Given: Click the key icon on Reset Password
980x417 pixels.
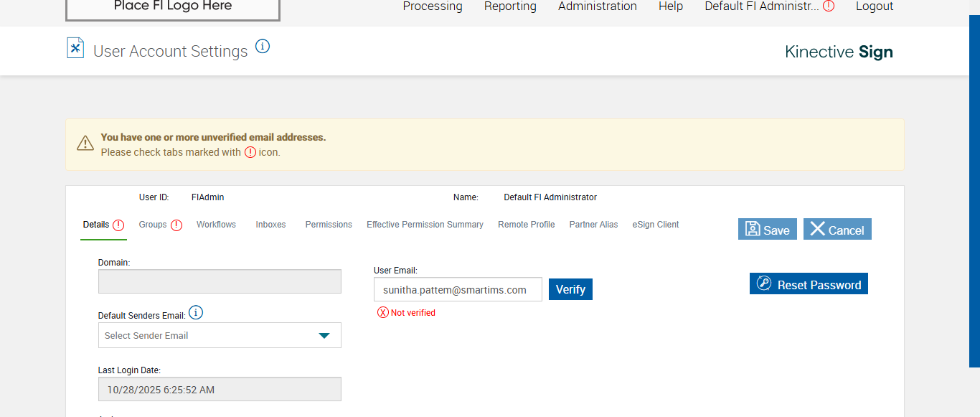Looking at the screenshot, I should 764,284.
